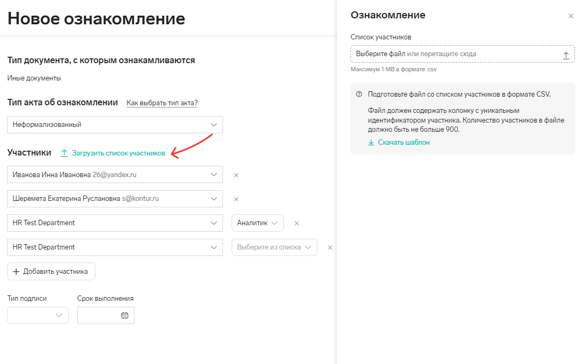This screenshot has width=588, height=364.
Task: Open Как выбрать тип акта? link
Action: 162,103
